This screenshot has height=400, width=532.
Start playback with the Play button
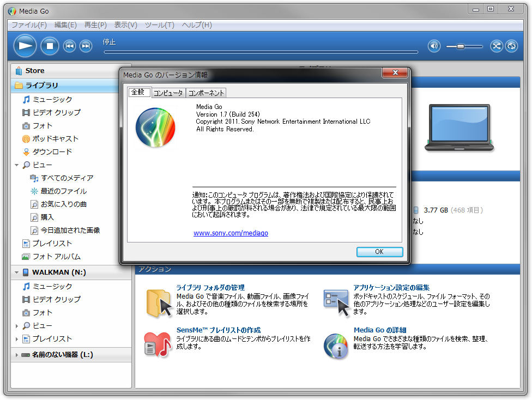pyautogui.click(x=25, y=46)
